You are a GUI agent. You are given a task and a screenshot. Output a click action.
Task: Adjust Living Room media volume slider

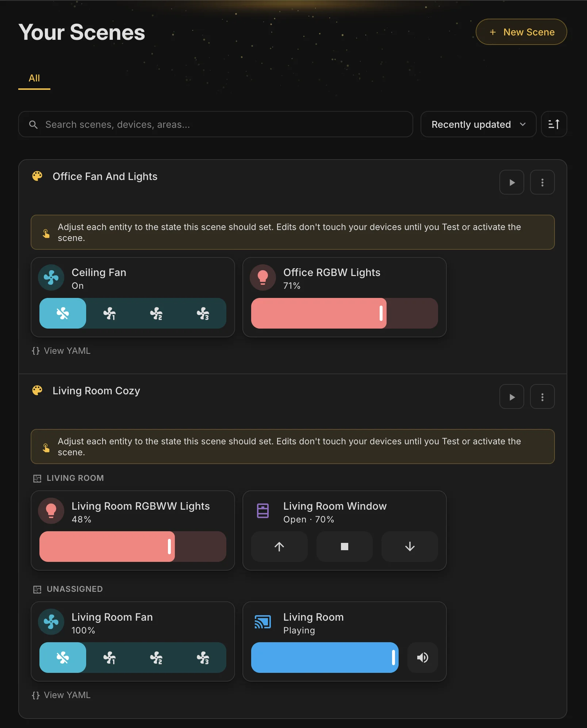pyautogui.click(x=325, y=658)
